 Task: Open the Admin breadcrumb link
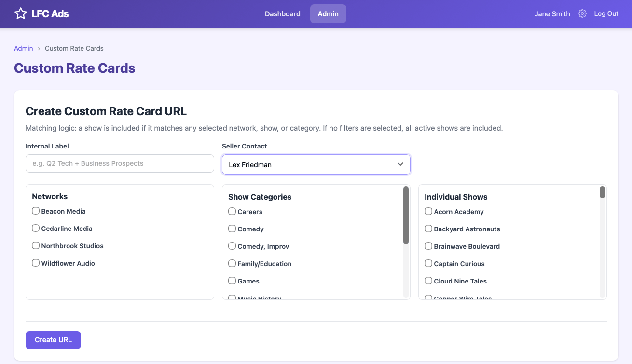pos(23,48)
